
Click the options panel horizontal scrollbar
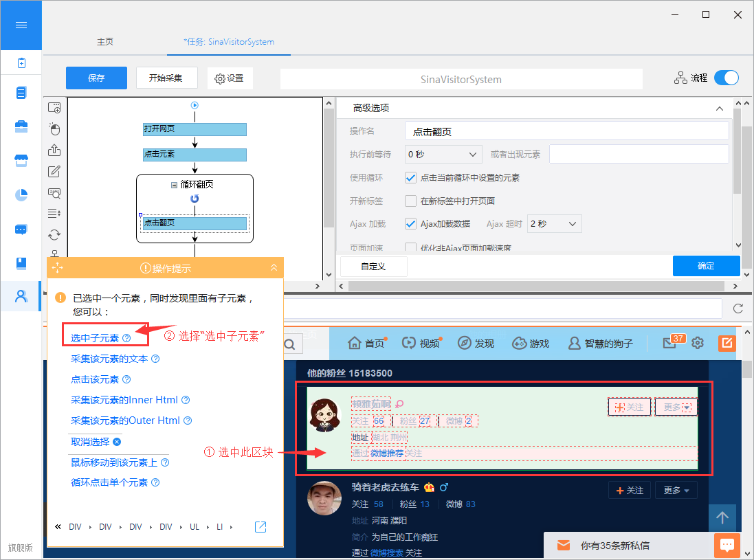(x=537, y=286)
